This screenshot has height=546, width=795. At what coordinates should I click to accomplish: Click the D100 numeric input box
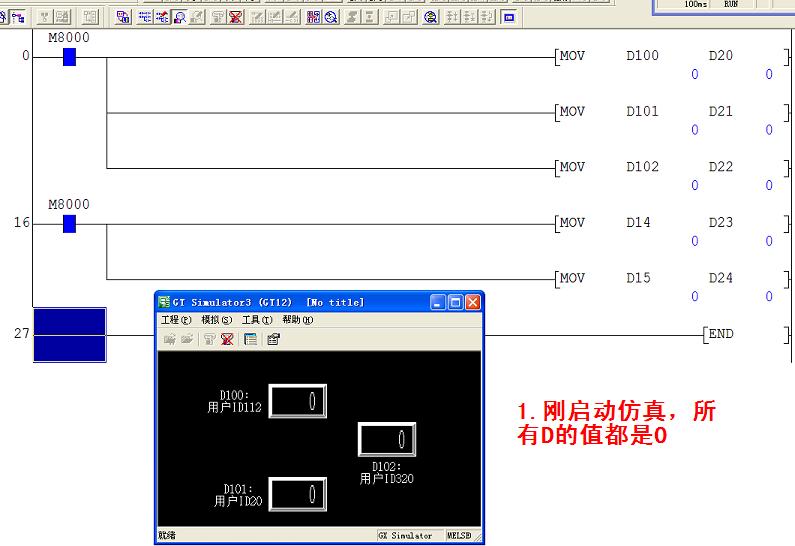tap(297, 402)
